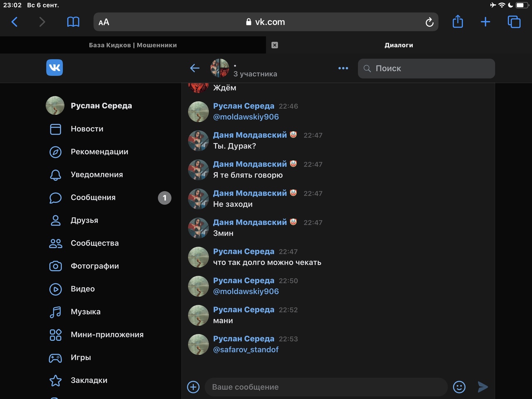This screenshot has height=399, width=532.
Task: Open the AA reader view menu
Action: (x=104, y=22)
